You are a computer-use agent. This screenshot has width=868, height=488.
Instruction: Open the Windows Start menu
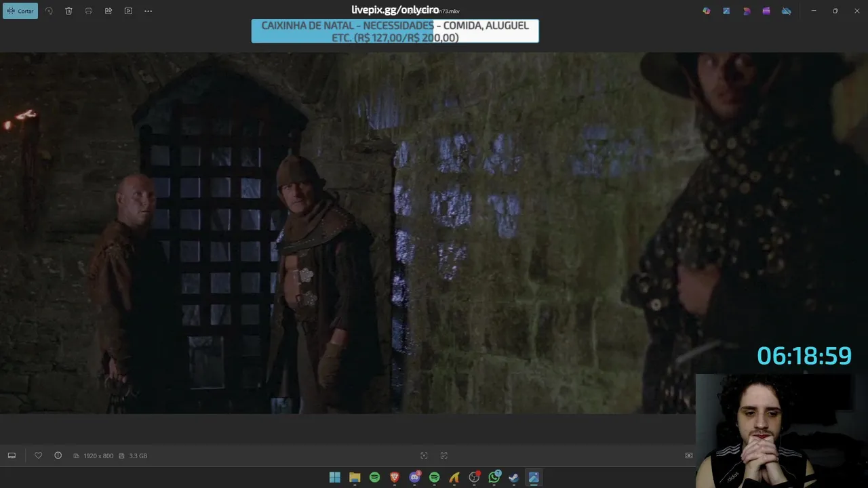[x=335, y=477]
